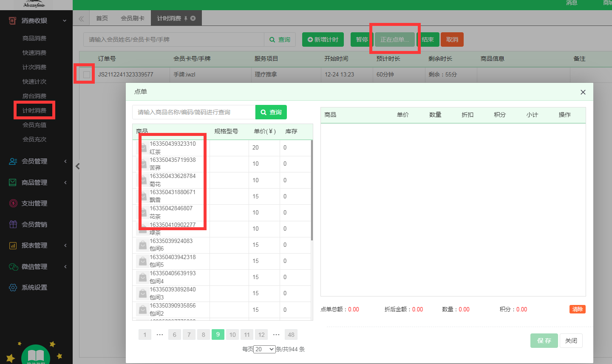Click the 支出管理 coin icon
Viewport: 612px width, 364px height.
(x=13, y=203)
